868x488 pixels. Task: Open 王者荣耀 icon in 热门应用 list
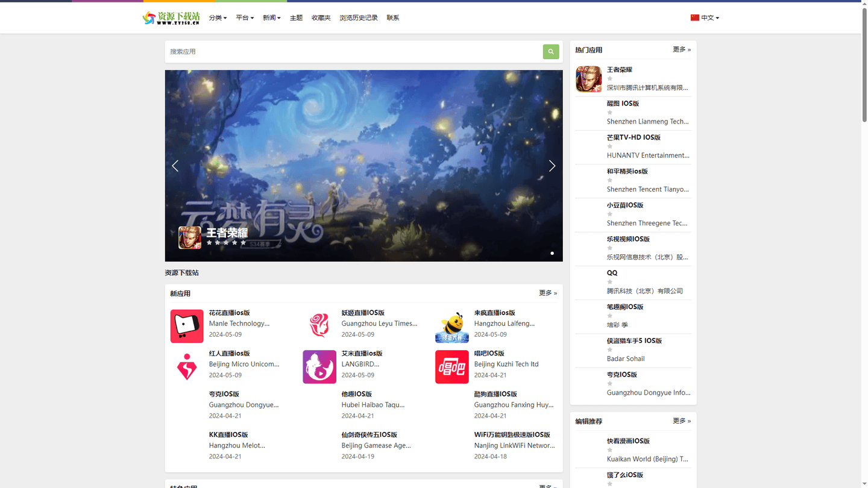coord(588,79)
